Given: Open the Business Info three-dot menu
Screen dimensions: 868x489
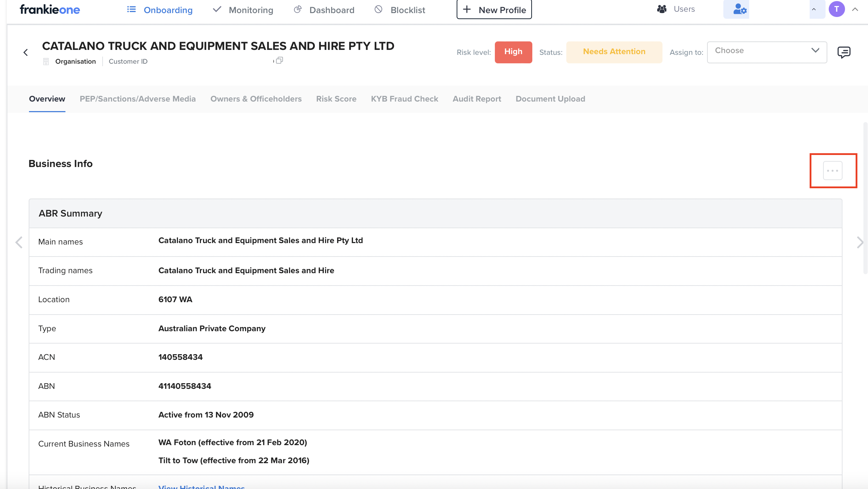Looking at the screenshot, I should click(x=833, y=171).
